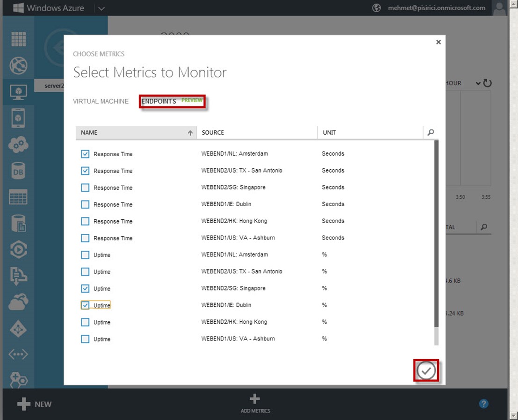The image size is (518, 420).
Task: Open HDInsight cylinder icon in sidebar
Action: coord(19,224)
